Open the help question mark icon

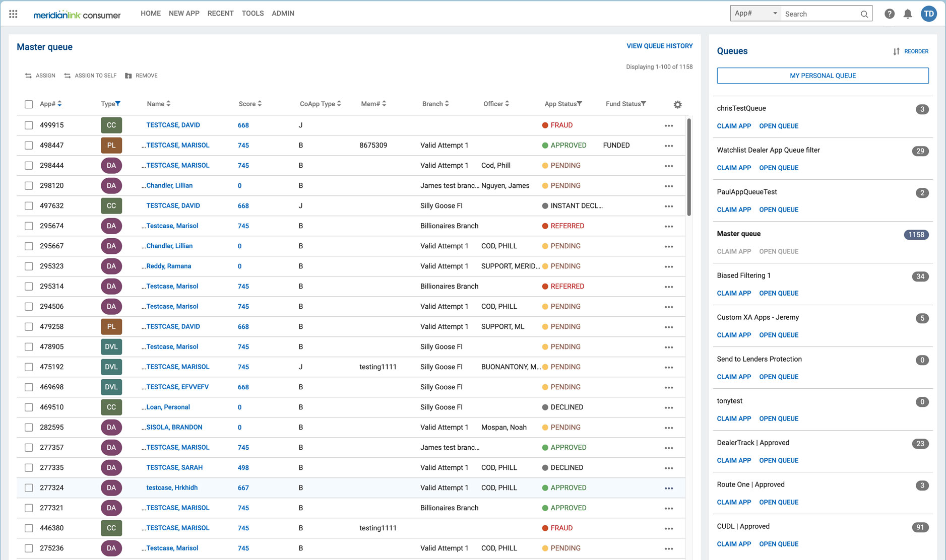889,14
